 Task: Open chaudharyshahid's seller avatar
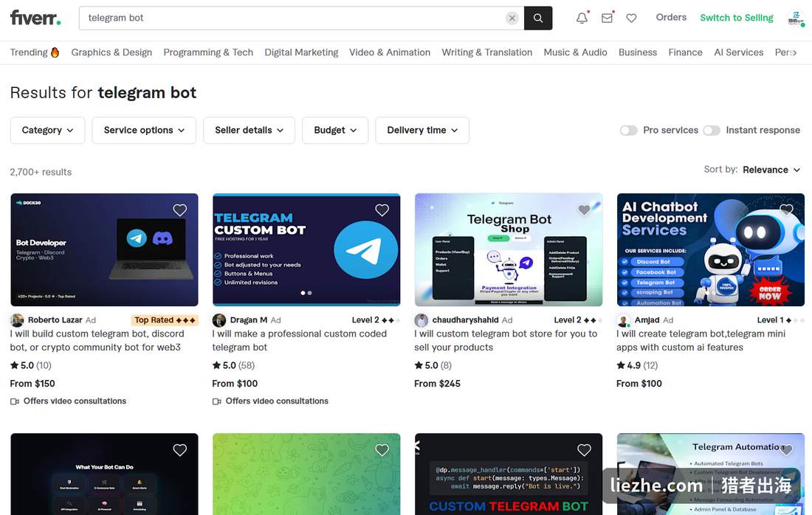point(421,320)
